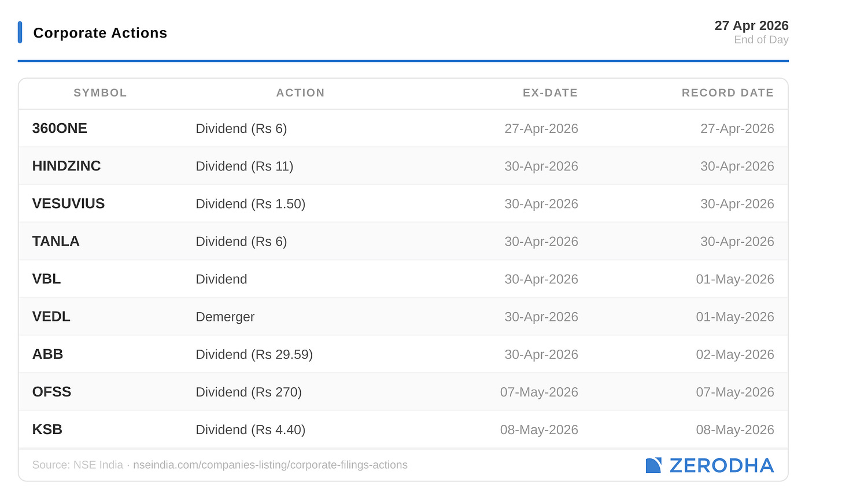Click the Source: NSE India label
This screenshot has width=842, height=504.
tap(77, 465)
